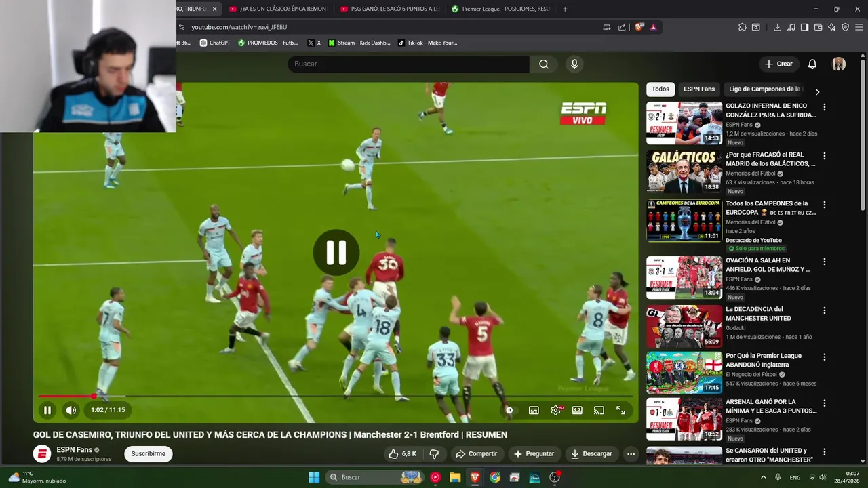Image resolution: width=868 pixels, height=488 pixels.
Task: Open options menu for La Decadencia del Manchester video
Action: pos(825,310)
